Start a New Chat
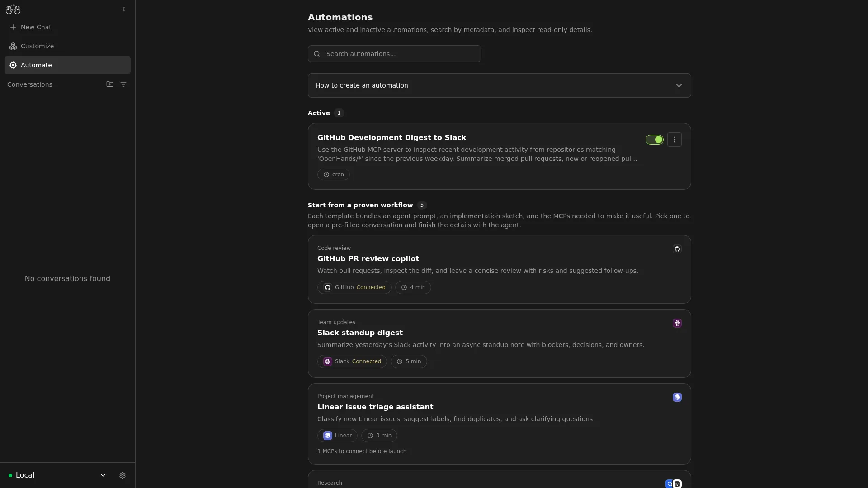Viewport: 868px width, 488px height. [67, 27]
